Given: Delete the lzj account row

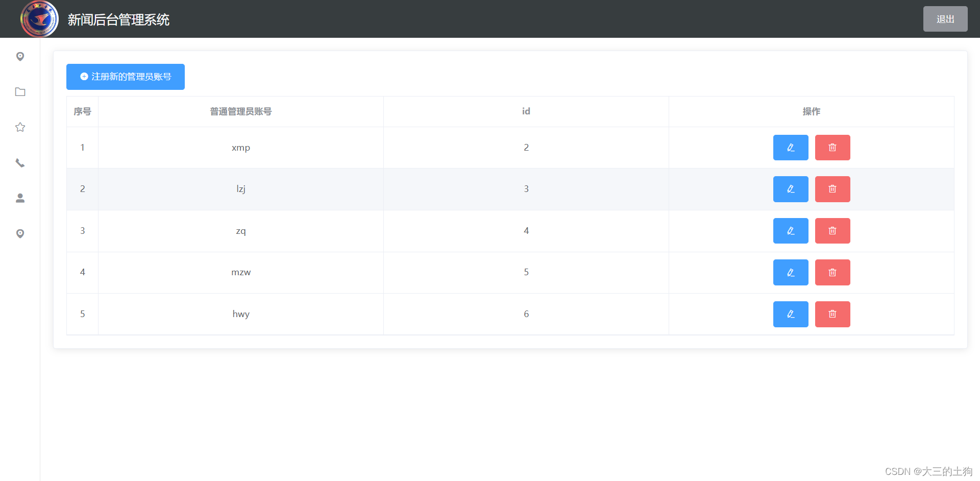Looking at the screenshot, I should point(832,189).
